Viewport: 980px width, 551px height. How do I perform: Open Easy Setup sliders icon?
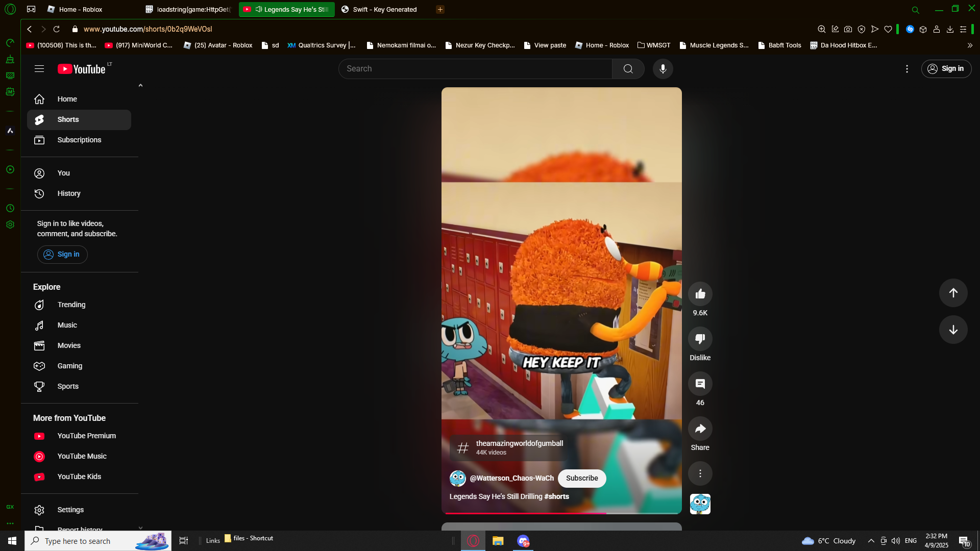pyautogui.click(x=963, y=29)
